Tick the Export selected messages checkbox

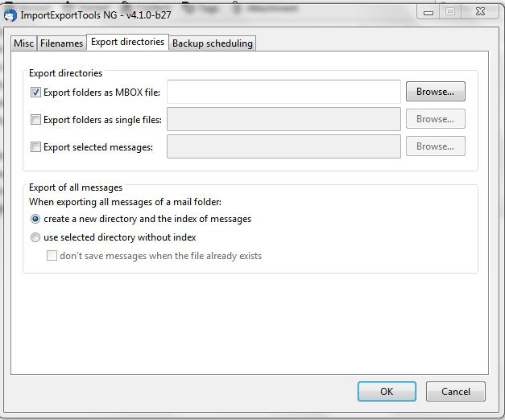(x=35, y=147)
